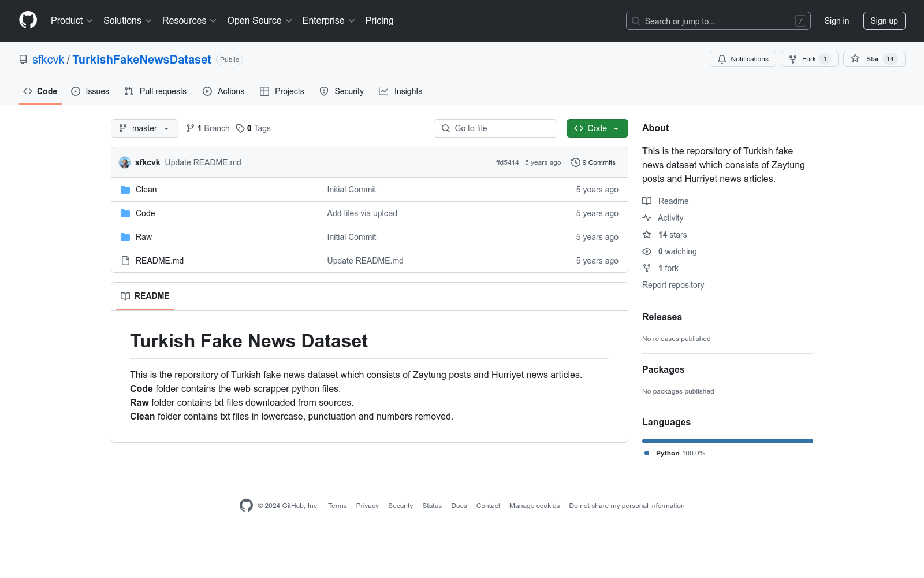Click the Notifications bell icon

tap(722, 59)
